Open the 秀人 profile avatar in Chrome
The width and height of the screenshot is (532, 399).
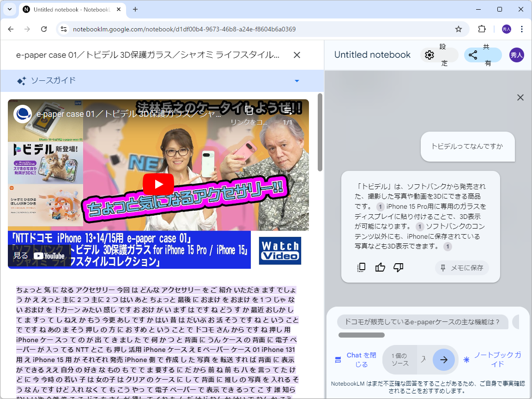click(506, 29)
